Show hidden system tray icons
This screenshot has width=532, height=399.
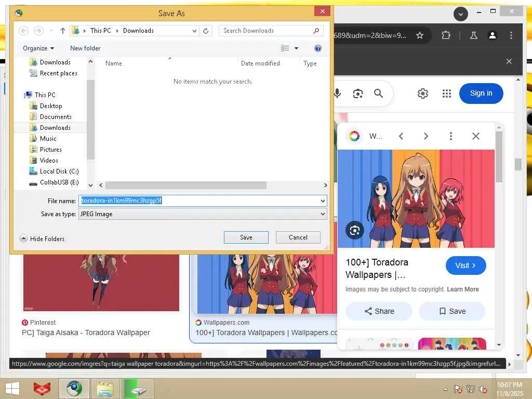coord(445,389)
